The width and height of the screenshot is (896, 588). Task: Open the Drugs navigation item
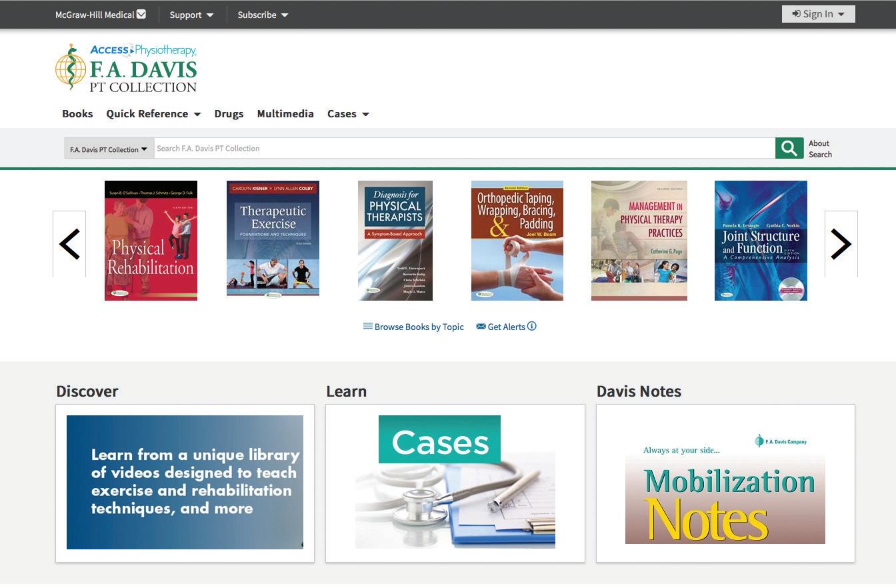229,114
